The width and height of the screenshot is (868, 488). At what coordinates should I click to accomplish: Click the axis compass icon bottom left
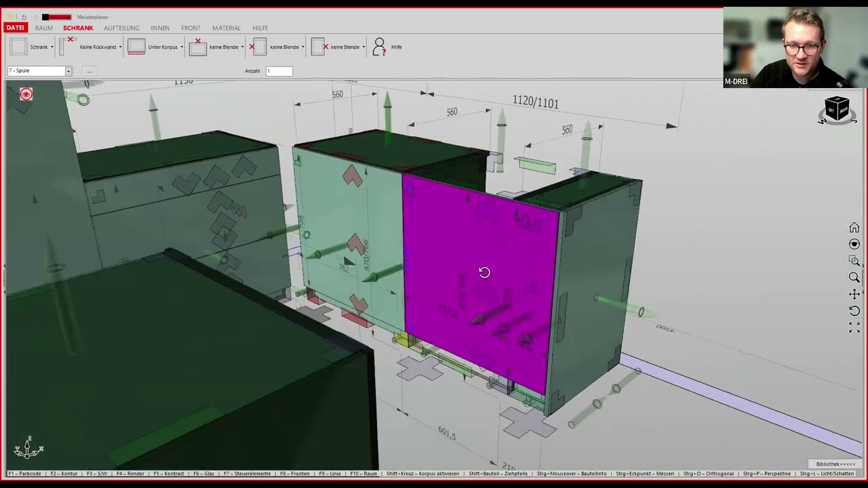pyautogui.click(x=28, y=447)
